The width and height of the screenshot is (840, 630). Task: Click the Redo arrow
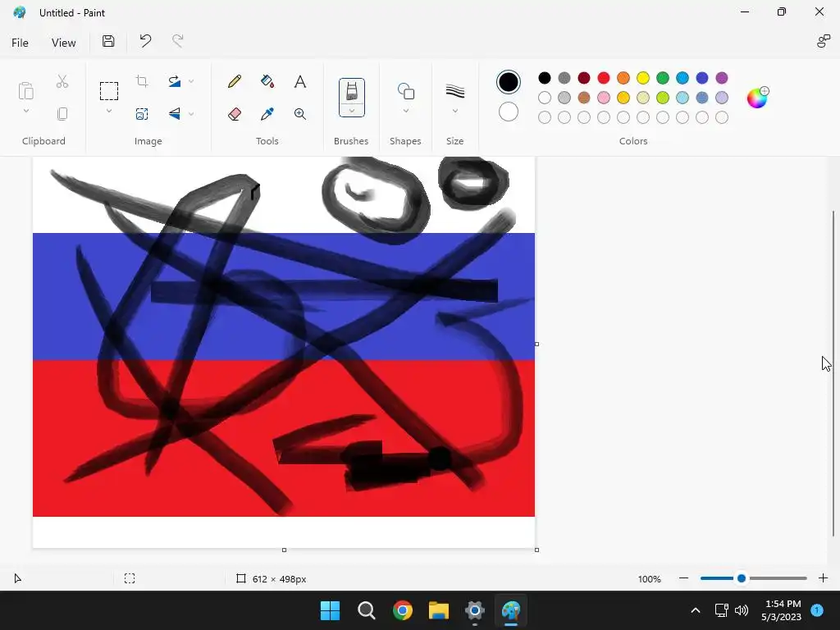177,41
